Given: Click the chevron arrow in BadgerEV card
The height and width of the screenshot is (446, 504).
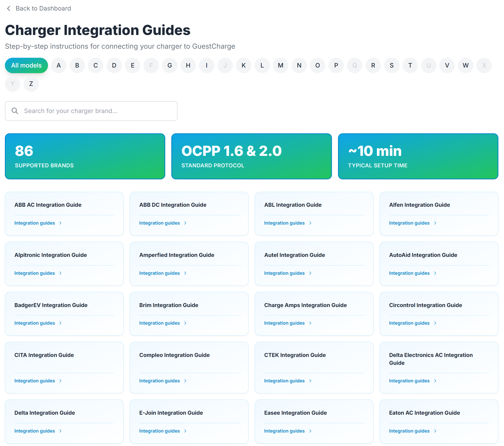Looking at the screenshot, I should [60, 323].
